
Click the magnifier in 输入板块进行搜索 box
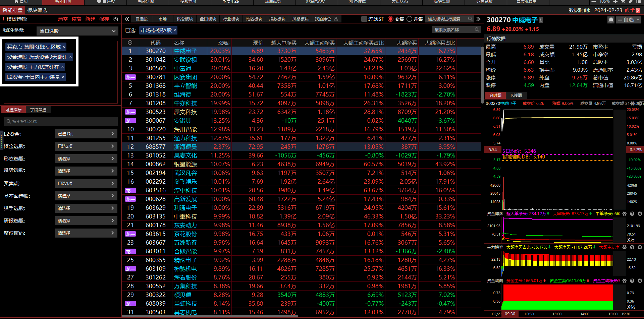click(x=470, y=19)
